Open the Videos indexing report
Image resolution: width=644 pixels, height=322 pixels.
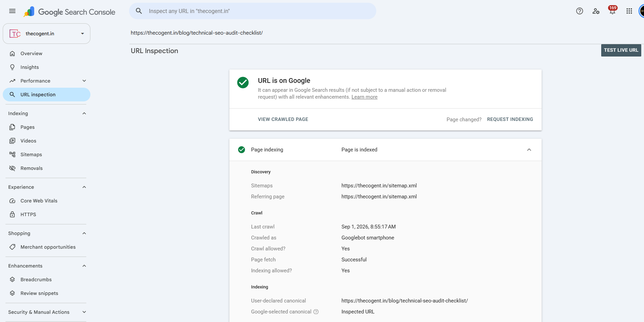click(x=47, y=141)
